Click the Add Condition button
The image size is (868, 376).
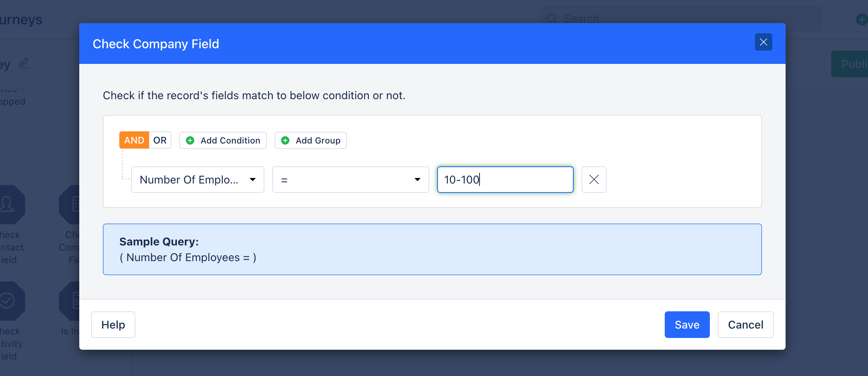223,140
